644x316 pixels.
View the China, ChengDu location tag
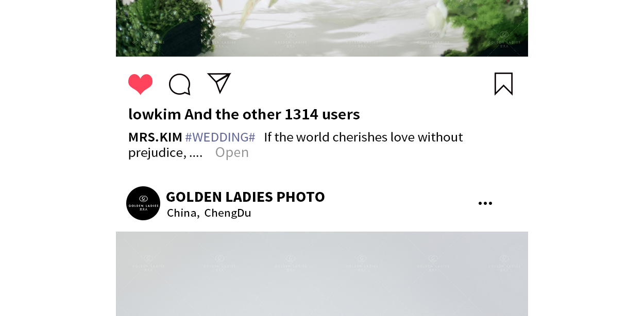pyautogui.click(x=209, y=213)
